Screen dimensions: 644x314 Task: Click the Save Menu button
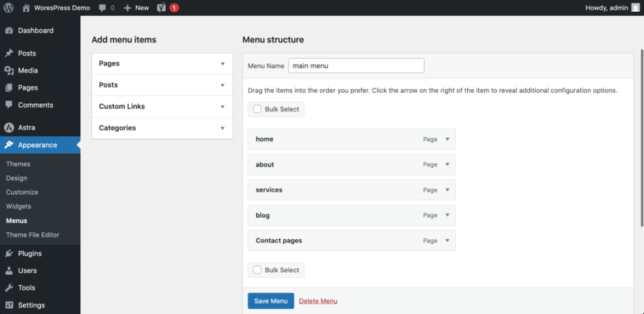tap(271, 301)
